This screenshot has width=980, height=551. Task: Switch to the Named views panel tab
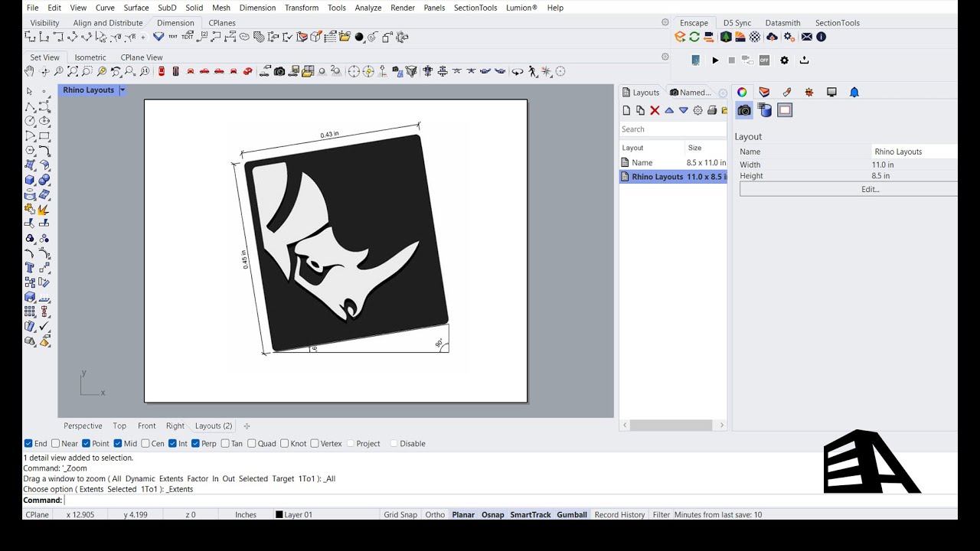click(691, 93)
